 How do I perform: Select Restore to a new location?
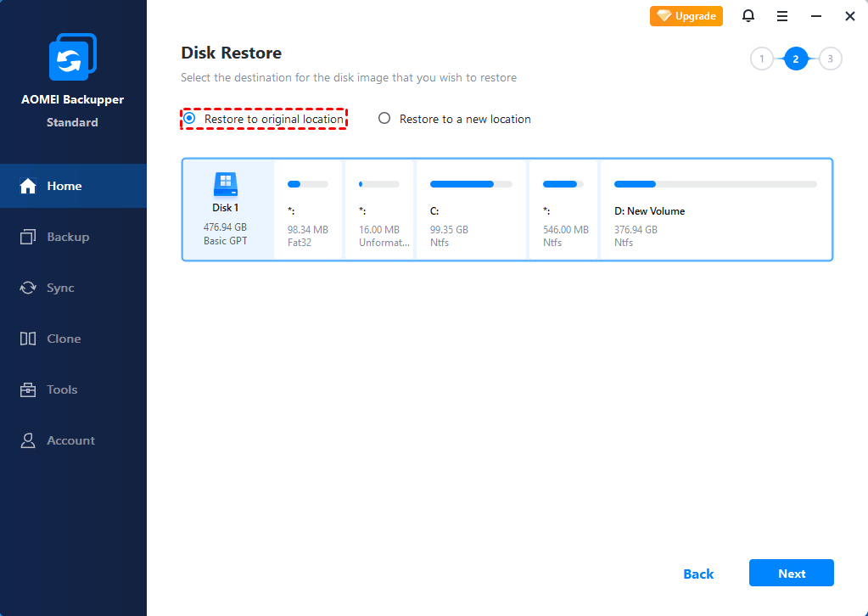point(454,119)
